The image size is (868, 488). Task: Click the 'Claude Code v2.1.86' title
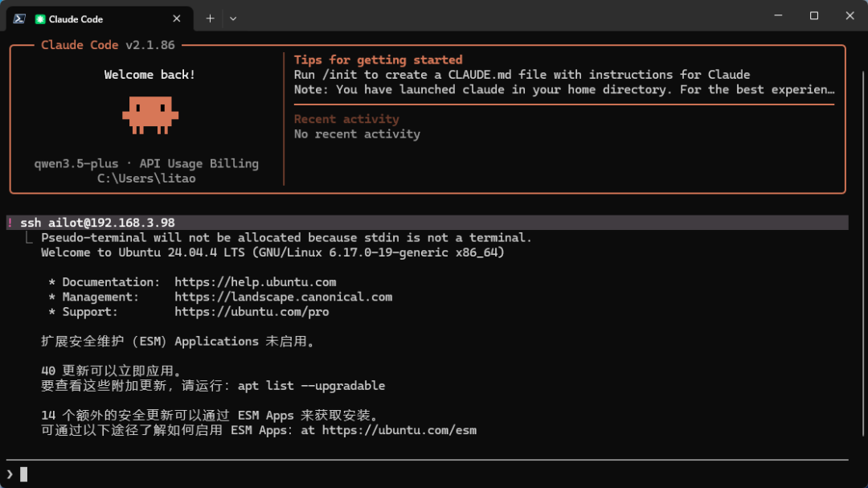click(x=108, y=45)
